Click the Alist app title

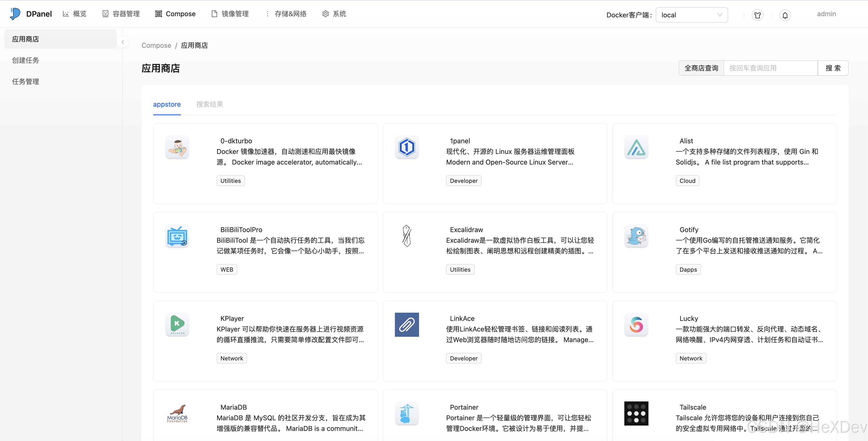686,141
